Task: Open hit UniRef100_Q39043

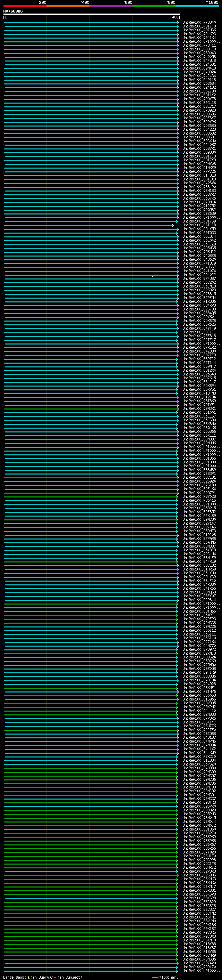Action: tap(199, 53)
